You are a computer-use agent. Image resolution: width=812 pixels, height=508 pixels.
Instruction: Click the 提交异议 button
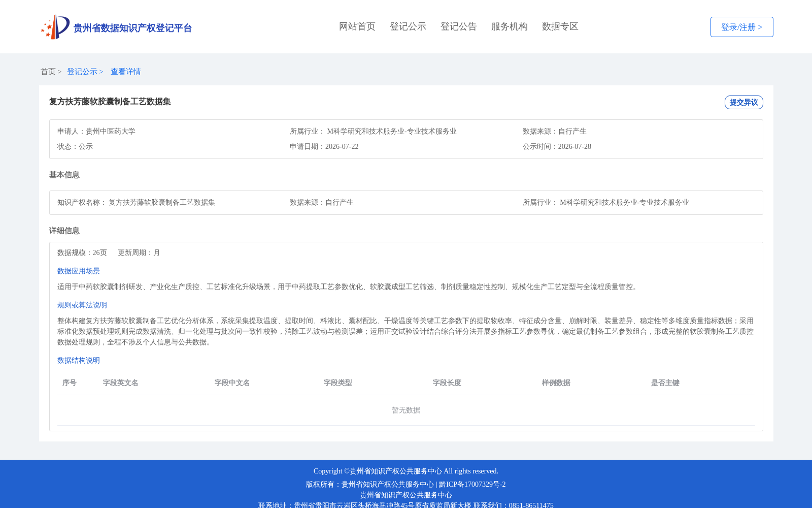pyautogui.click(x=744, y=102)
